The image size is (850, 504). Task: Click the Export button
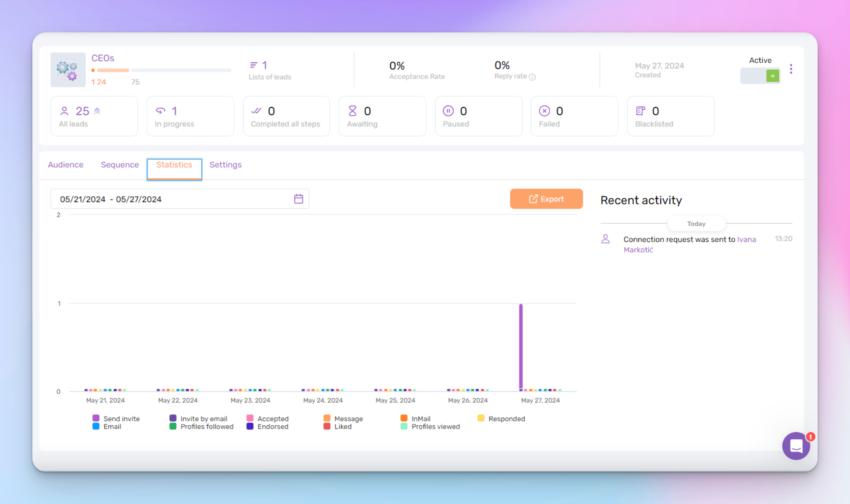[546, 199]
